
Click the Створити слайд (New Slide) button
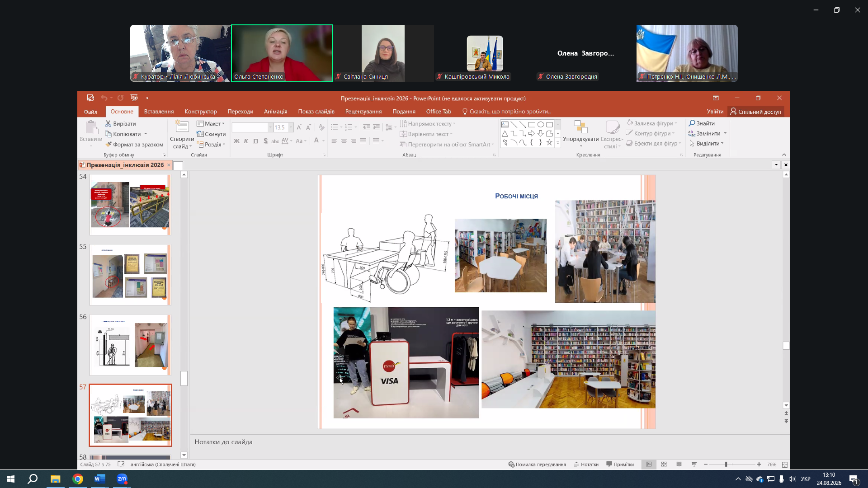tap(182, 135)
